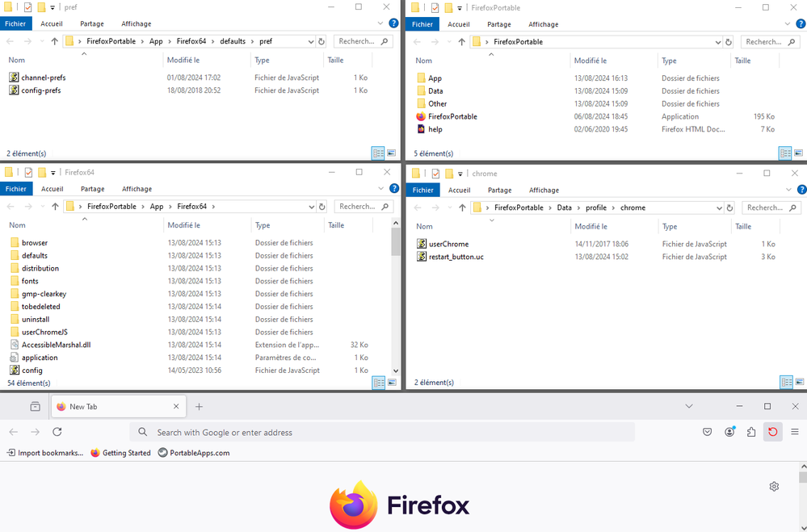Open help icon in Firefox64 window ribbon
This screenshot has width=807, height=532.
[x=393, y=188]
